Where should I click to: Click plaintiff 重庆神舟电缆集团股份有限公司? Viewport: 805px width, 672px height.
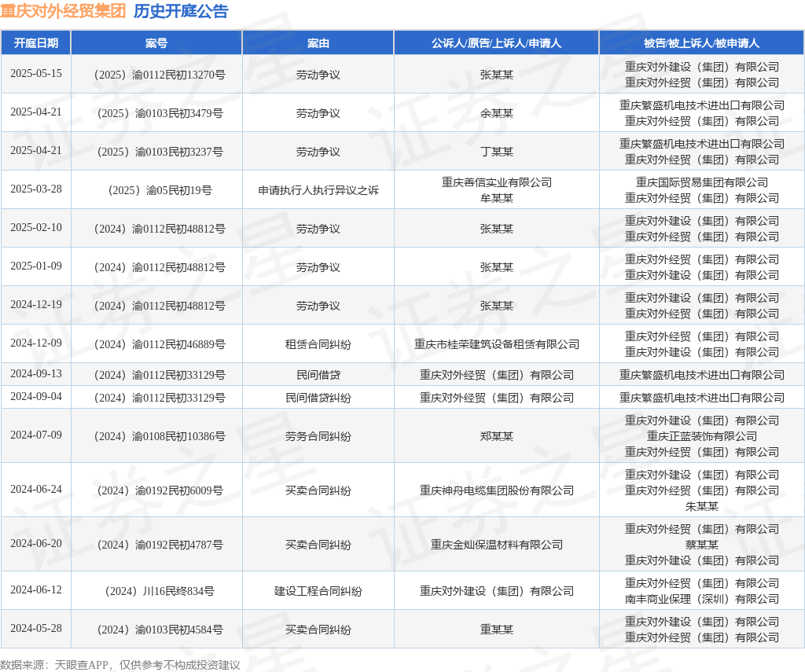coord(497,490)
